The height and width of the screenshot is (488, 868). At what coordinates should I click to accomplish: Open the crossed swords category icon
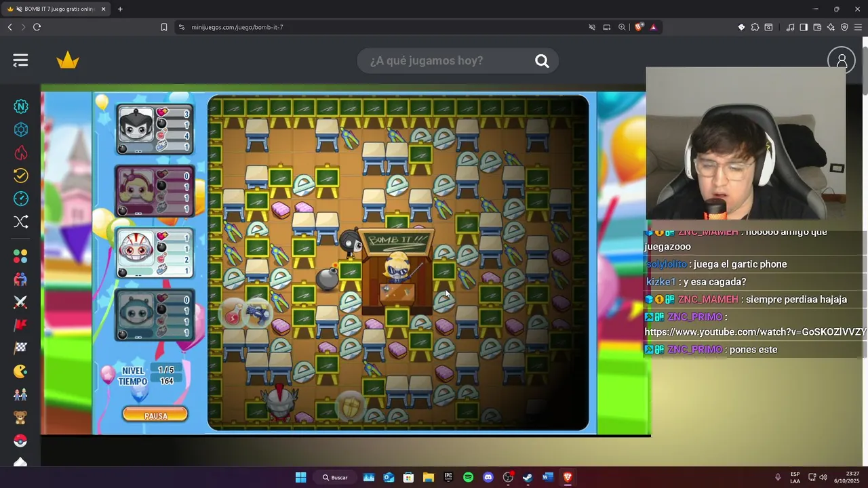pyautogui.click(x=20, y=302)
